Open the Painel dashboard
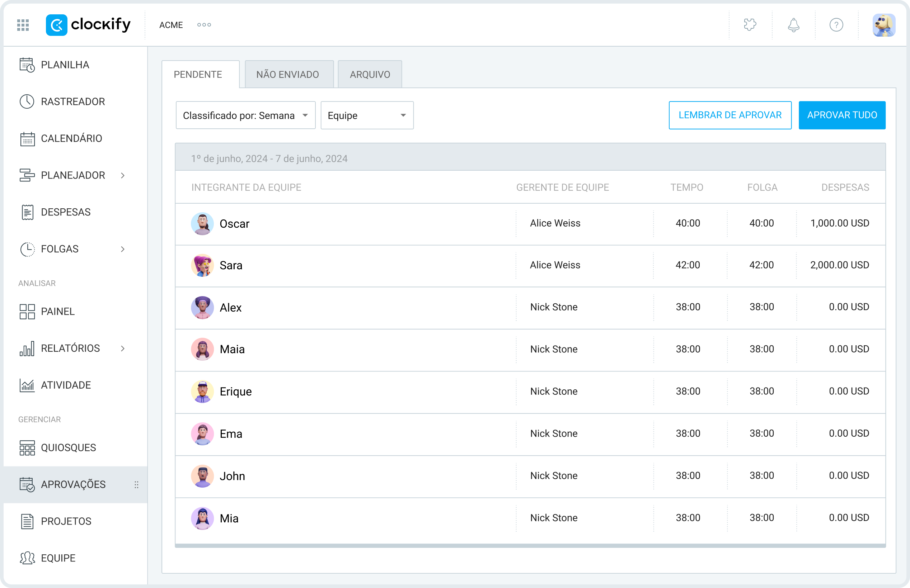The width and height of the screenshot is (910, 588). pyautogui.click(x=57, y=312)
